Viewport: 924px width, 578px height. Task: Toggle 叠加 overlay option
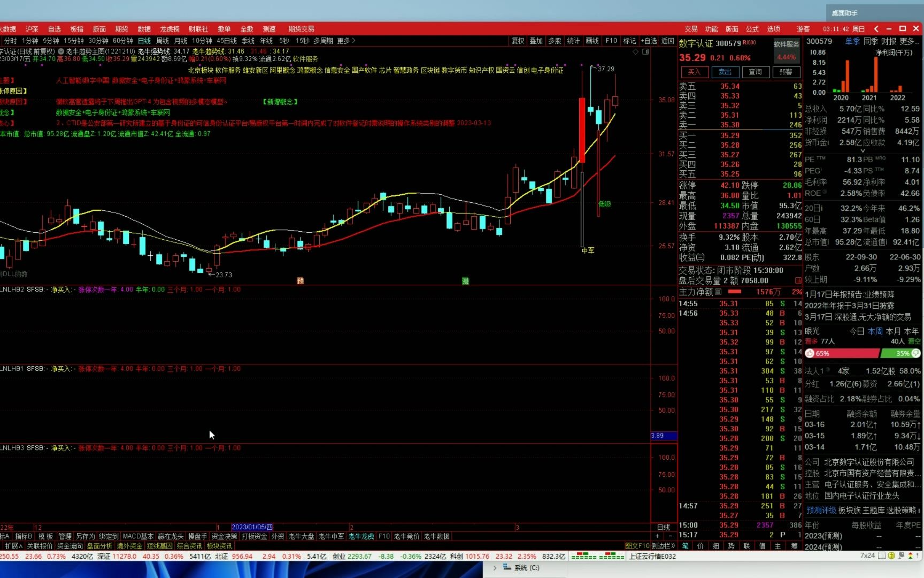coord(536,41)
